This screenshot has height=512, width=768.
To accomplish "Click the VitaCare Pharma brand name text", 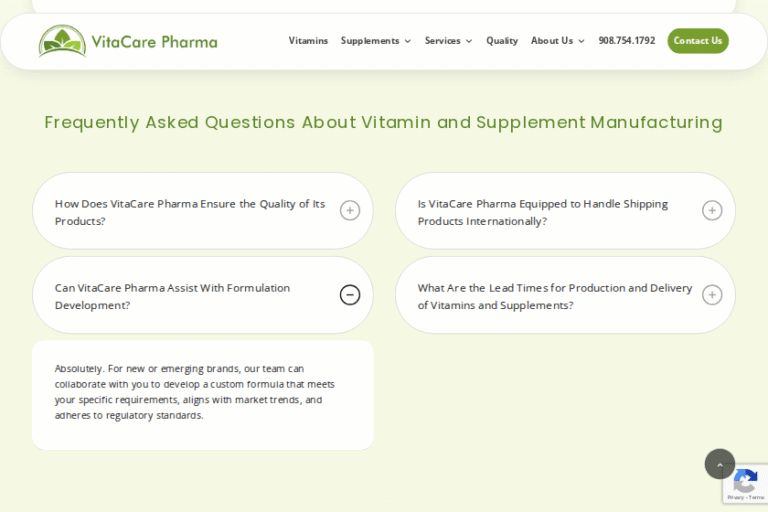I will tap(154, 42).
